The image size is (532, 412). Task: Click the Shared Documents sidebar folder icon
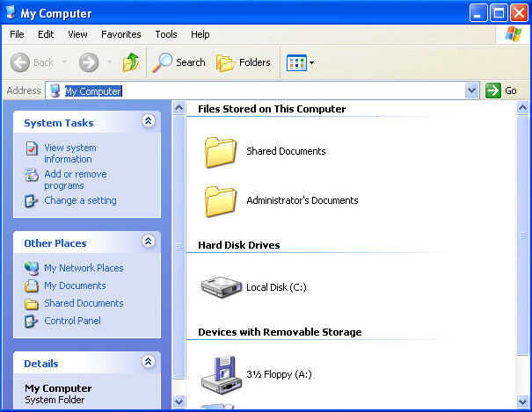[32, 304]
